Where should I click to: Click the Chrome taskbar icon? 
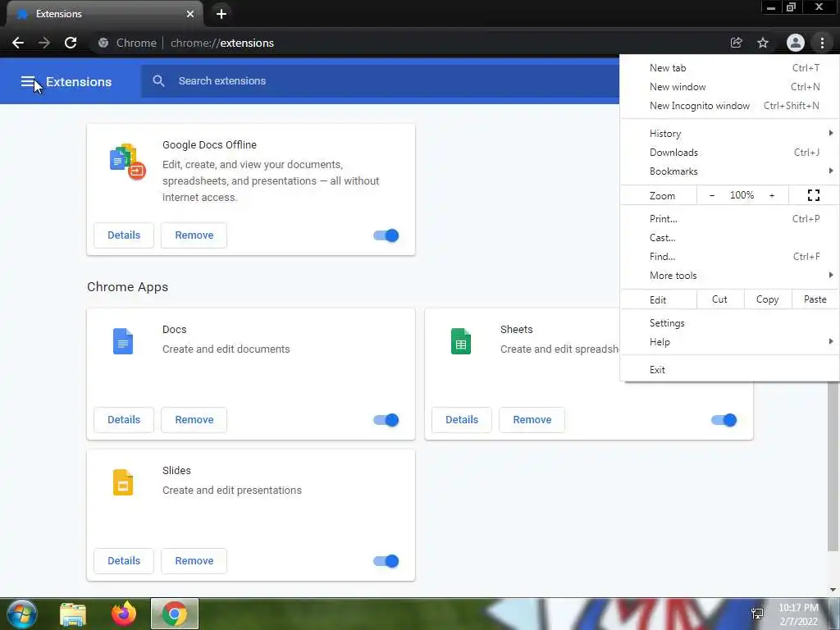coord(175,614)
